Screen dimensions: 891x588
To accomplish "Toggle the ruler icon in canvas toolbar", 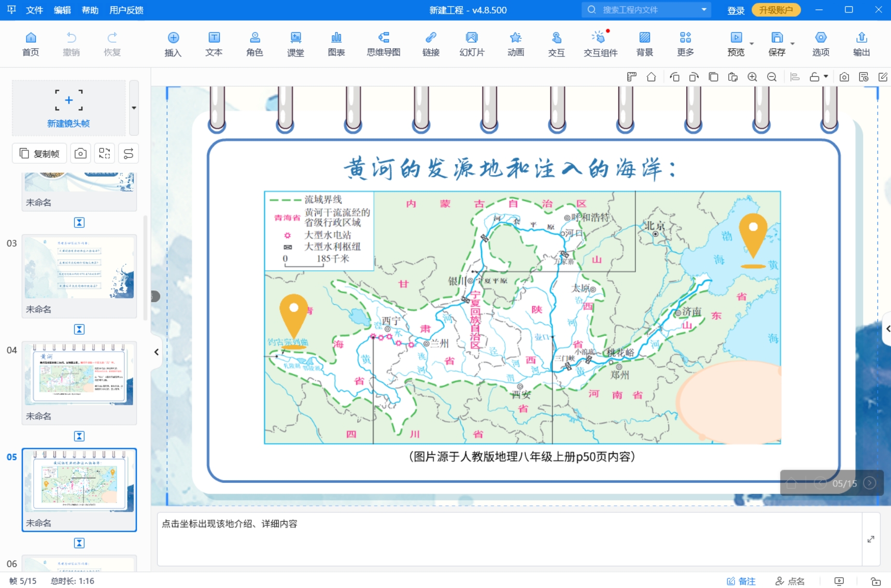I will (631, 77).
